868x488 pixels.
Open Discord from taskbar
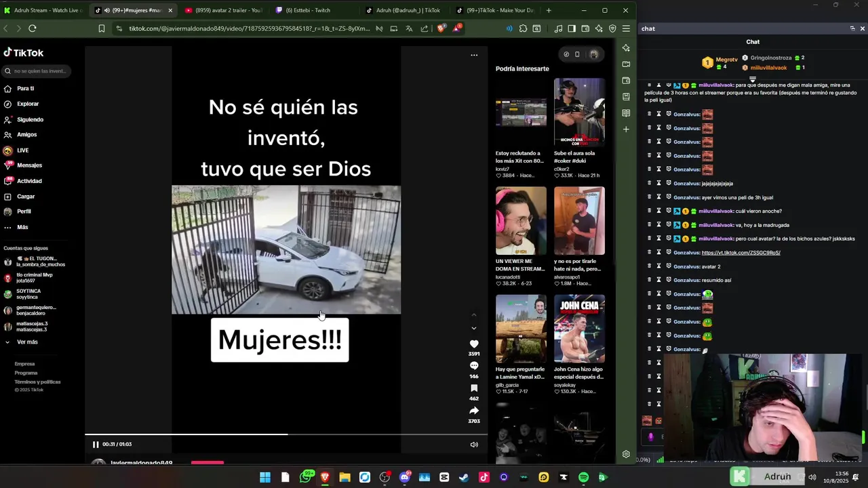[x=404, y=477]
